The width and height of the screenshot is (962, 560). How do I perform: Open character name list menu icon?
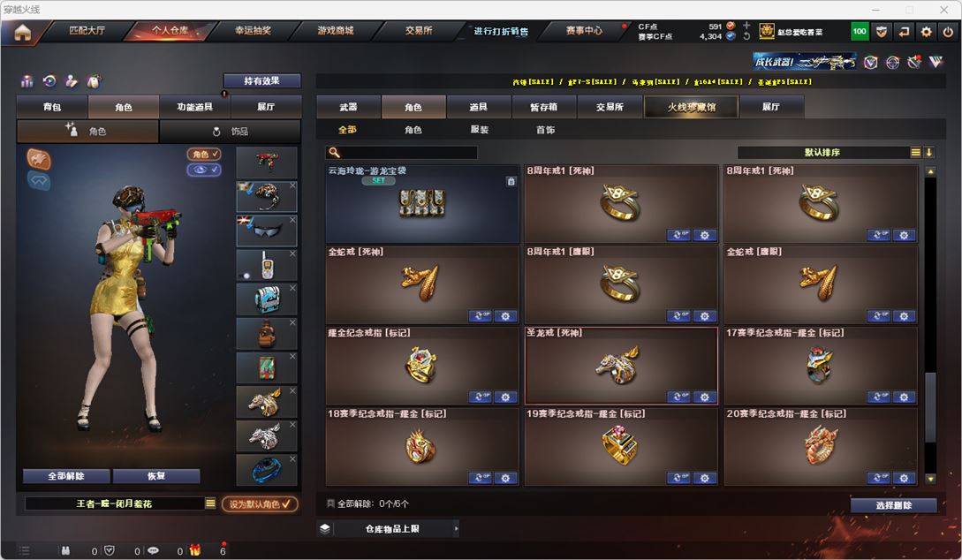pyautogui.click(x=210, y=503)
